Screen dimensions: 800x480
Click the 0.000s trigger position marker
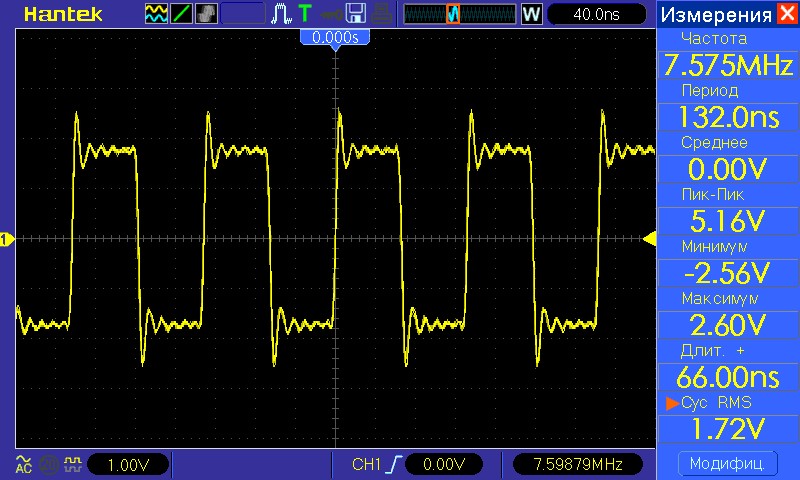[335, 38]
